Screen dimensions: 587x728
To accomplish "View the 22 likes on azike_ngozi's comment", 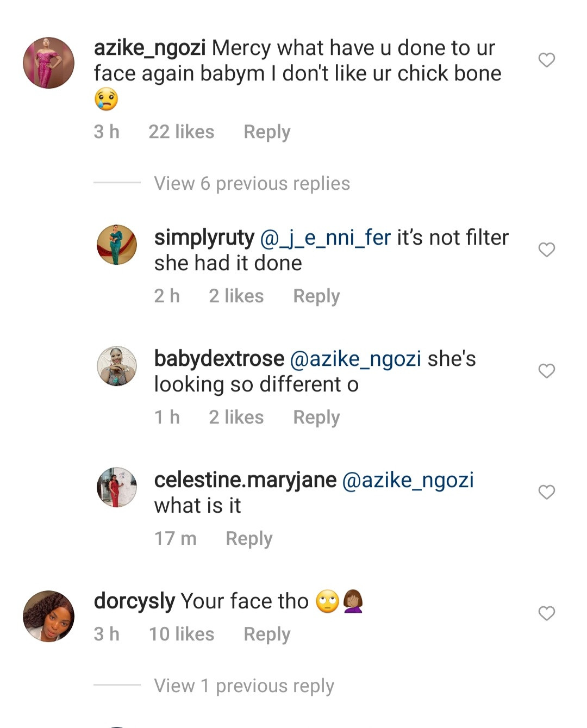I will point(182,132).
